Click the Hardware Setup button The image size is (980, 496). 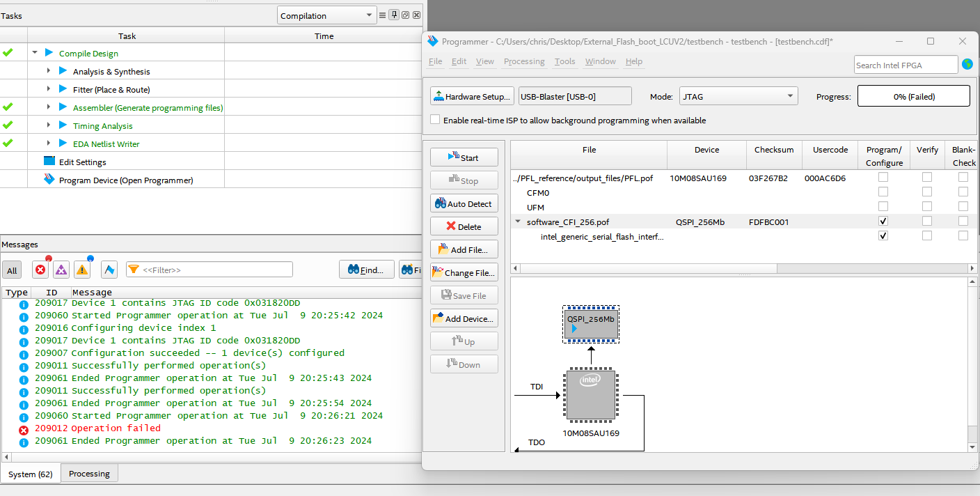click(473, 96)
